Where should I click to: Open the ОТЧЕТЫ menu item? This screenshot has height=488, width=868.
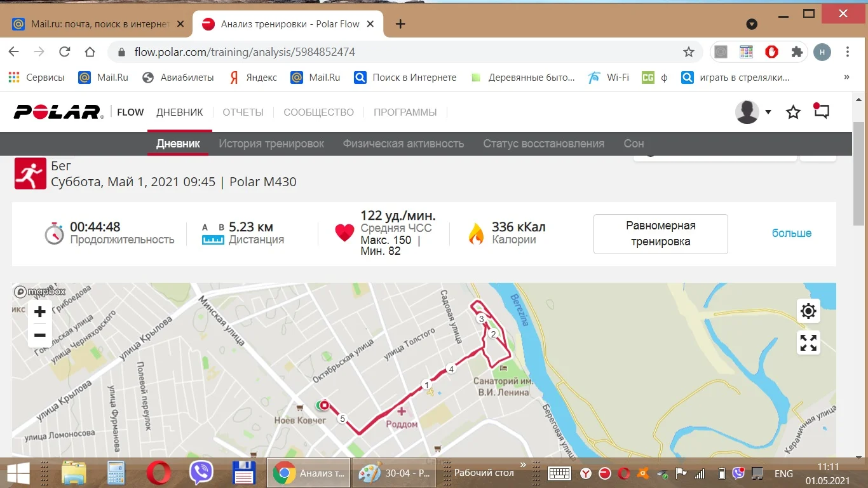(243, 112)
